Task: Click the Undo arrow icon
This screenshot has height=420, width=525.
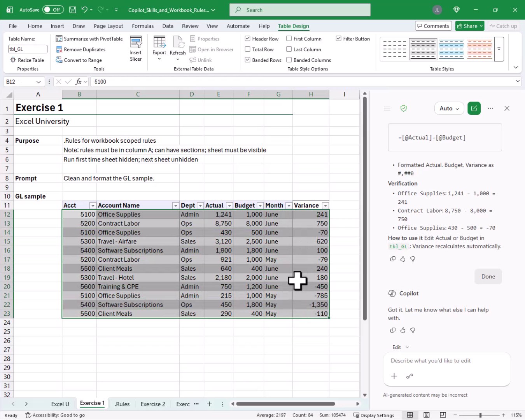Action: pyautogui.click(x=84, y=10)
